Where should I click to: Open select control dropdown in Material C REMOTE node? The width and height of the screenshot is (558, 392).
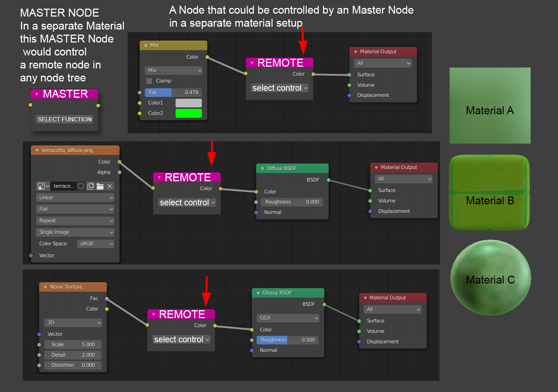(x=181, y=339)
